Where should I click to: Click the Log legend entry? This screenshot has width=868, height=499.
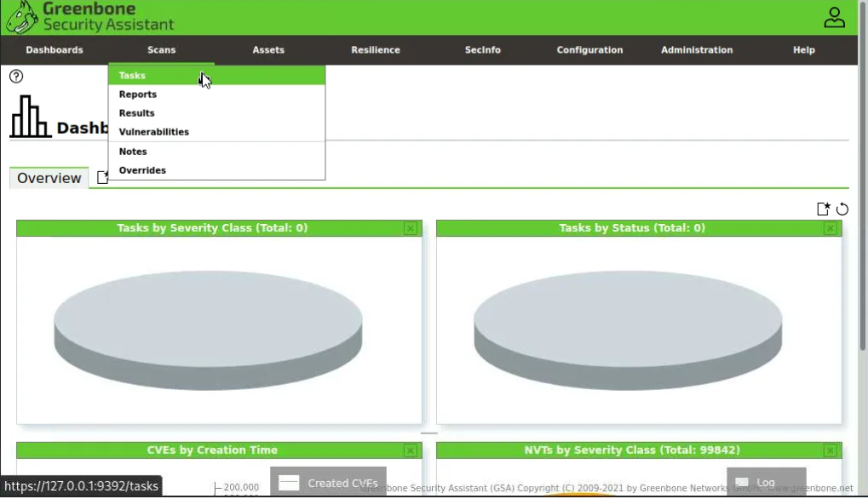(766, 483)
